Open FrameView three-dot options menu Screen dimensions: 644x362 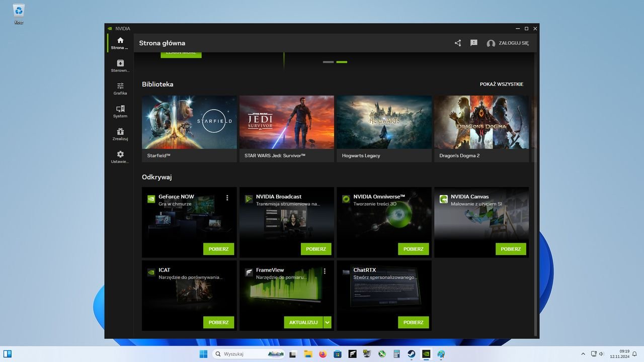[x=325, y=271]
